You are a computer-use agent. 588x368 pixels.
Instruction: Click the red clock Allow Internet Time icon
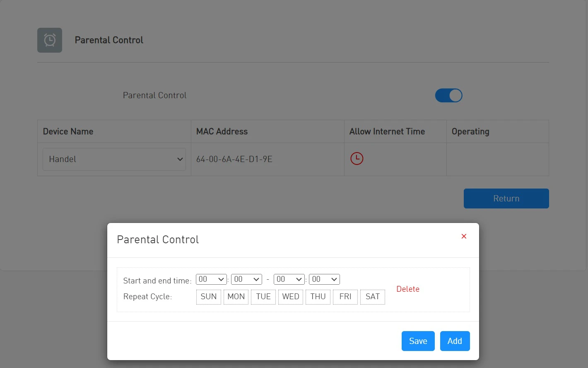(x=357, y=159)
